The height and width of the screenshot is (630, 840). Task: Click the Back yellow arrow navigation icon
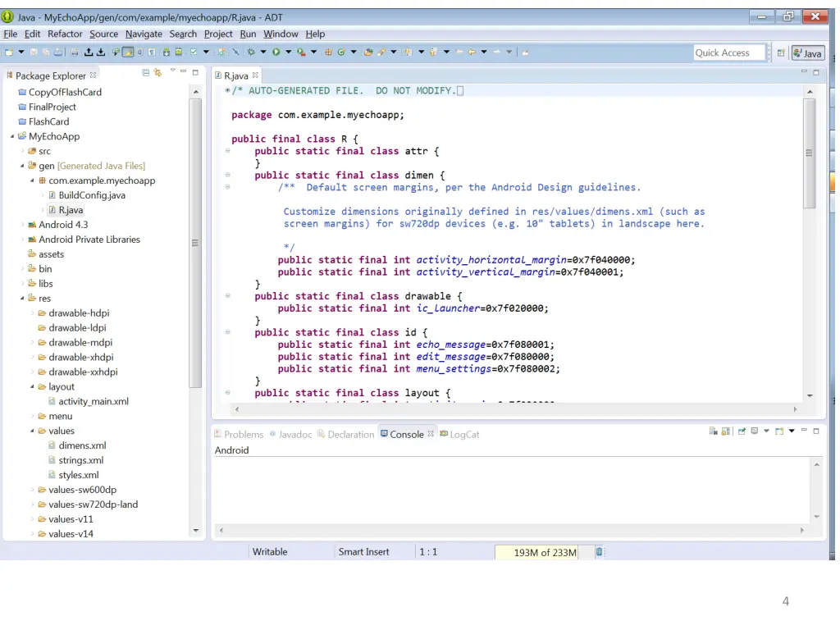click(x=472, y=52)
